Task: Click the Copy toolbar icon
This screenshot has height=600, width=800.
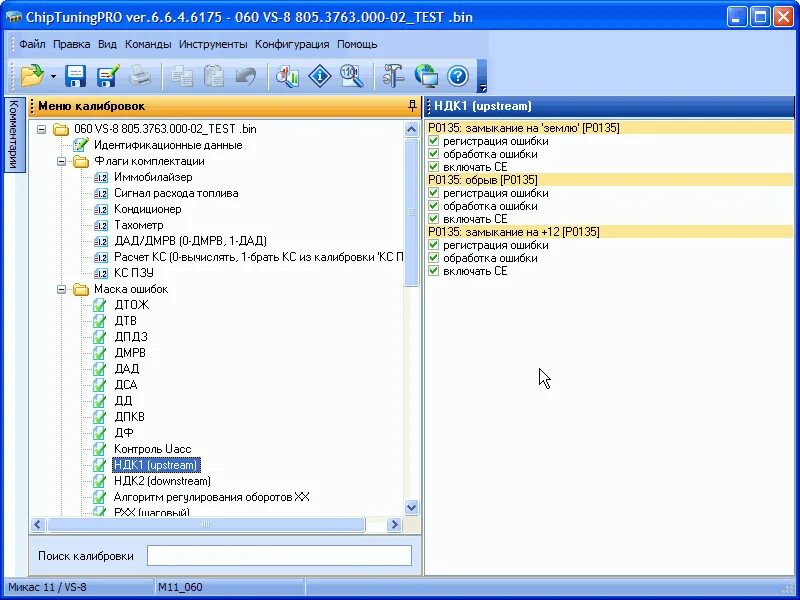Action: pyautogui.click(x=182, y=76)
